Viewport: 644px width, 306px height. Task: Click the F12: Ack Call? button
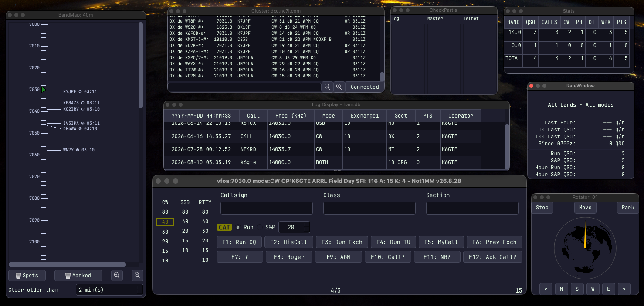click(x=492, y=257)
